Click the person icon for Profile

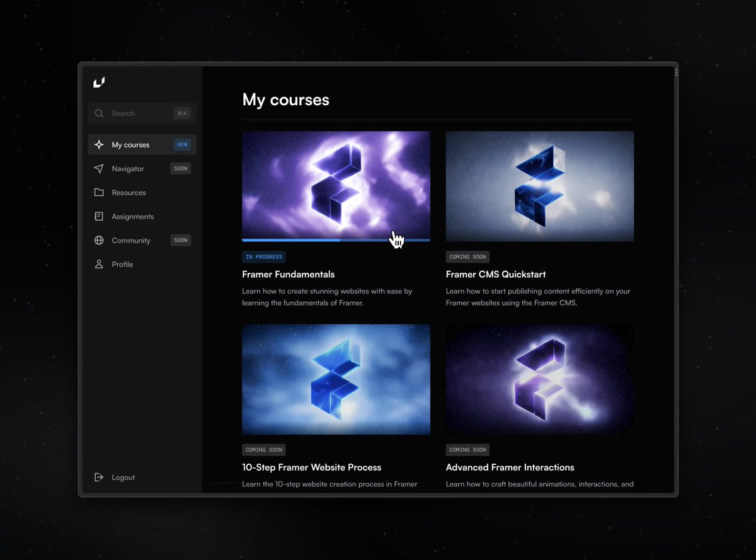coord(99,264)
